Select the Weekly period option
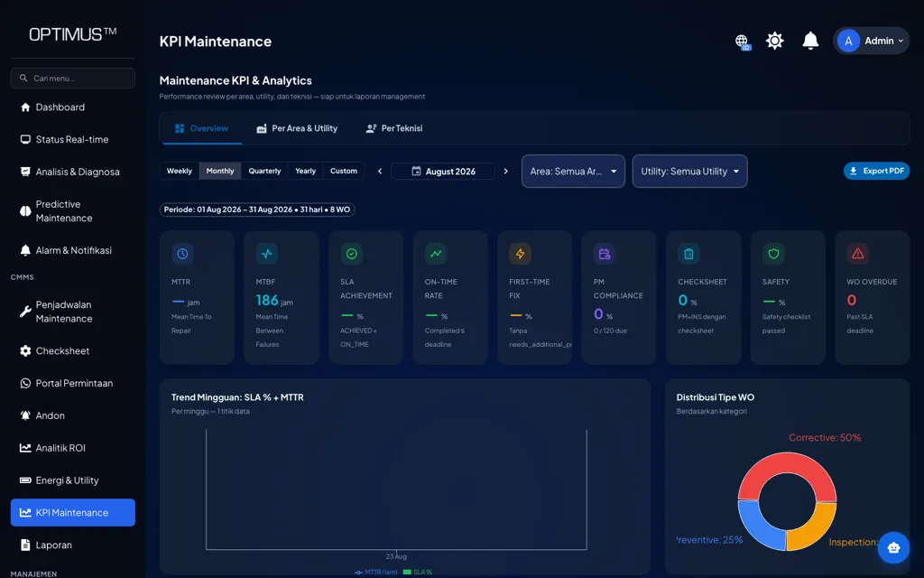 coord(180,171)
